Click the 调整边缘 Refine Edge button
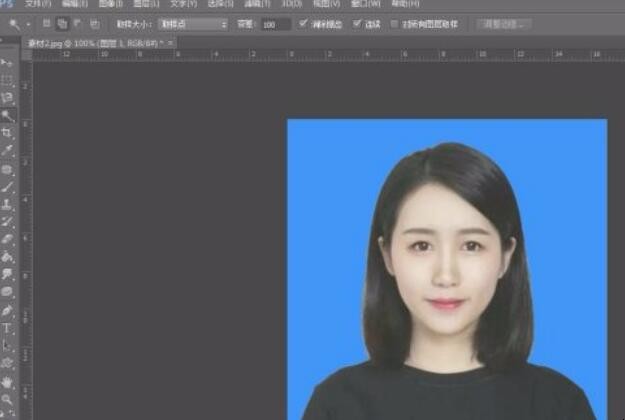Screen dimensions: 625x420 [504, 24]
